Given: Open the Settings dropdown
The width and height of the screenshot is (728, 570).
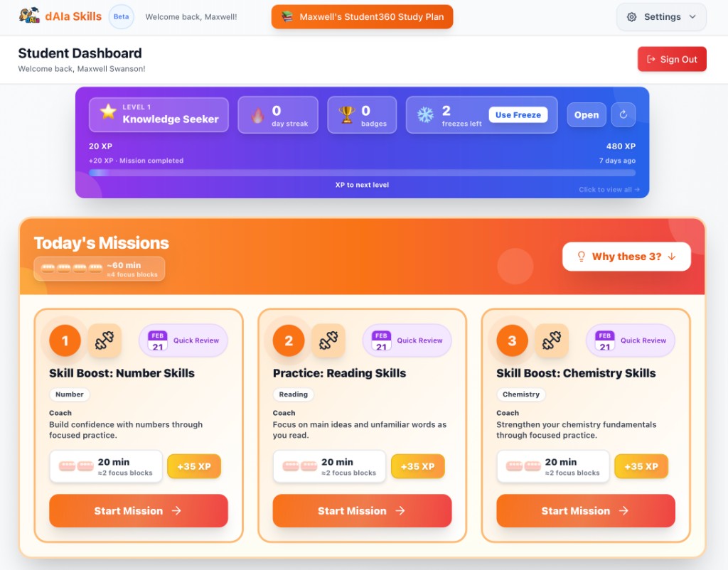Looking at the screenshot, I should [660, 16].
